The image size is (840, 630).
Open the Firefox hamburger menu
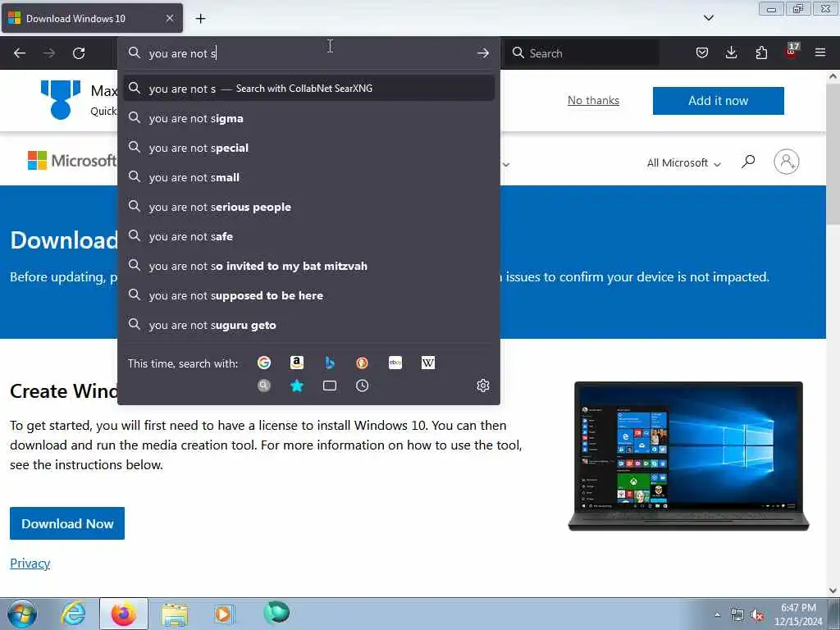820,52
